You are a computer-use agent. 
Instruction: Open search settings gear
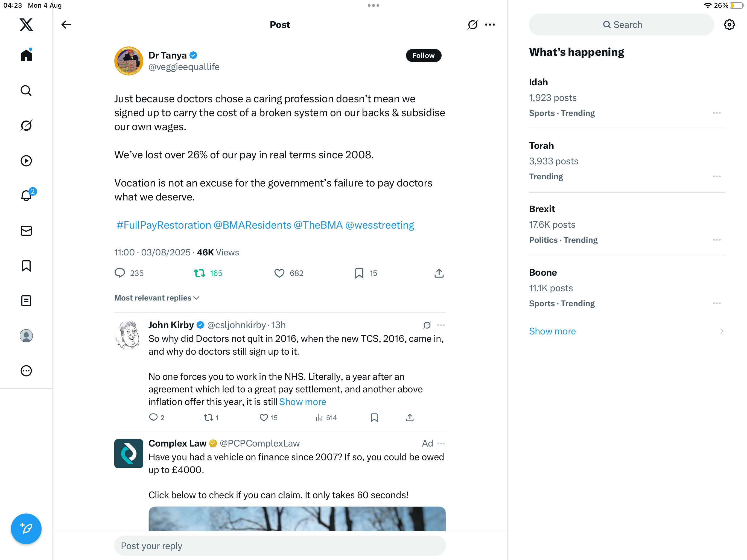pos(729,25)
